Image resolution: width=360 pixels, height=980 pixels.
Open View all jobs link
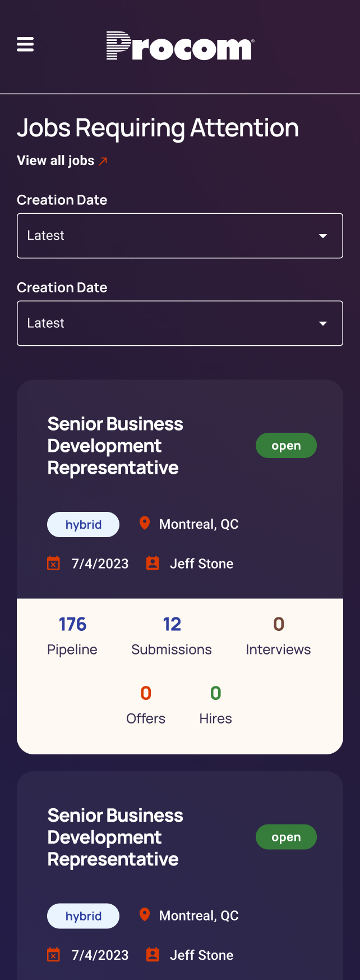point(56,161)
